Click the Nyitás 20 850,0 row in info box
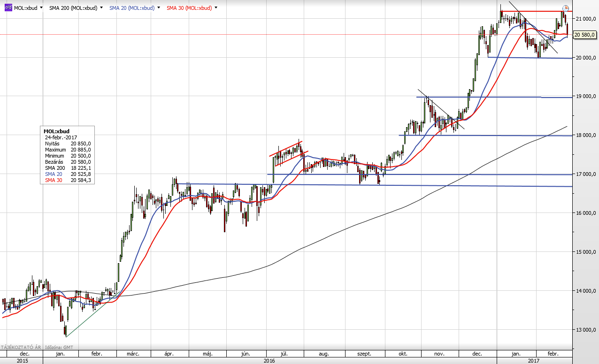This screenshot has height=364, width=599. coord(68,144)
